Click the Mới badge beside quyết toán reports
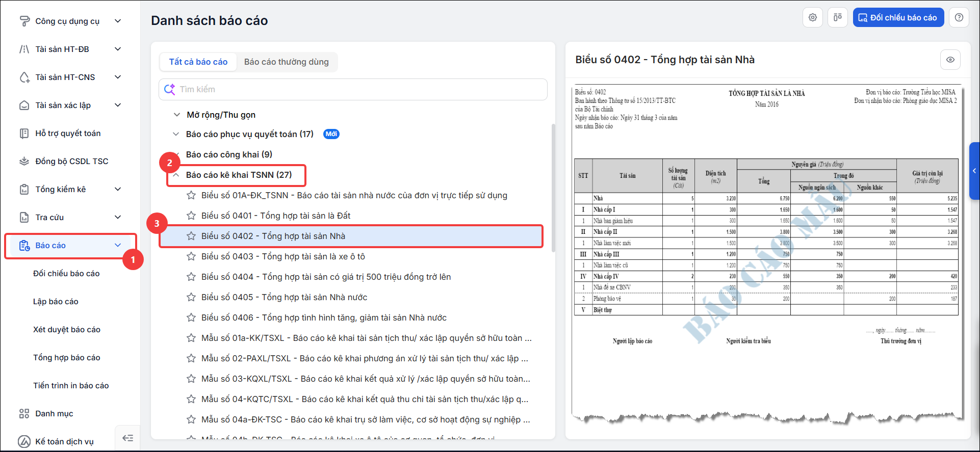Screen dimensions: 980x452 tap(331, 134)
